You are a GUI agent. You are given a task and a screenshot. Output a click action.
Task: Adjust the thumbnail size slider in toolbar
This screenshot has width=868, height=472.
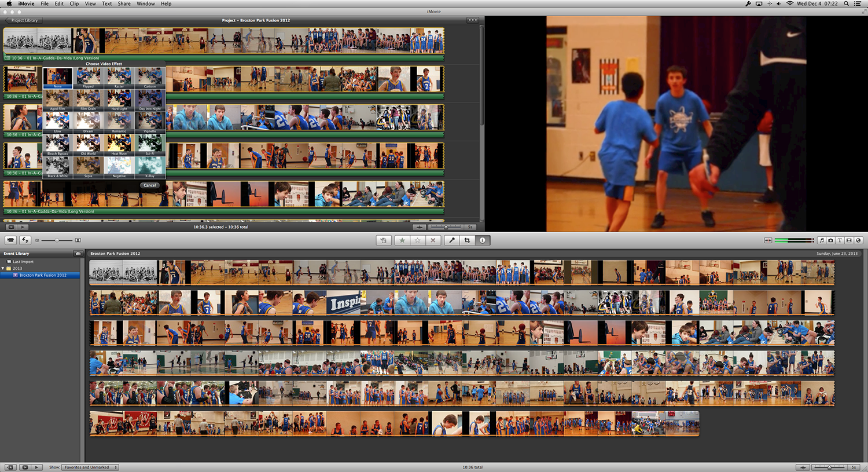coord(57,240)
